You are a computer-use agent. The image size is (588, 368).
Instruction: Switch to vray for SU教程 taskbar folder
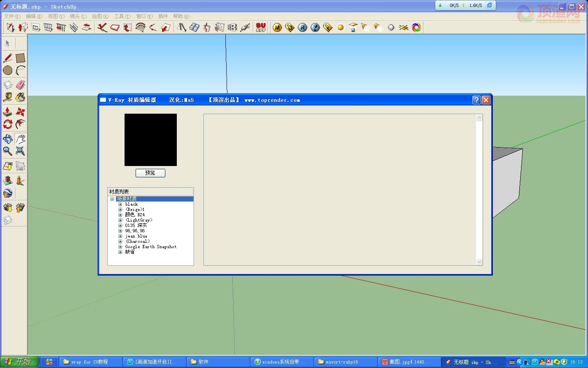(x=91, y=362)
